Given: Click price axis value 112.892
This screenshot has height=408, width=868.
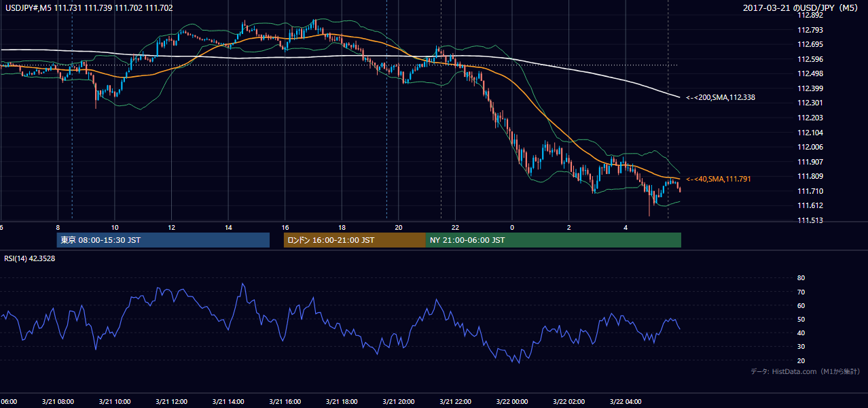Looking at the screenshot, I should pos(810,15).
